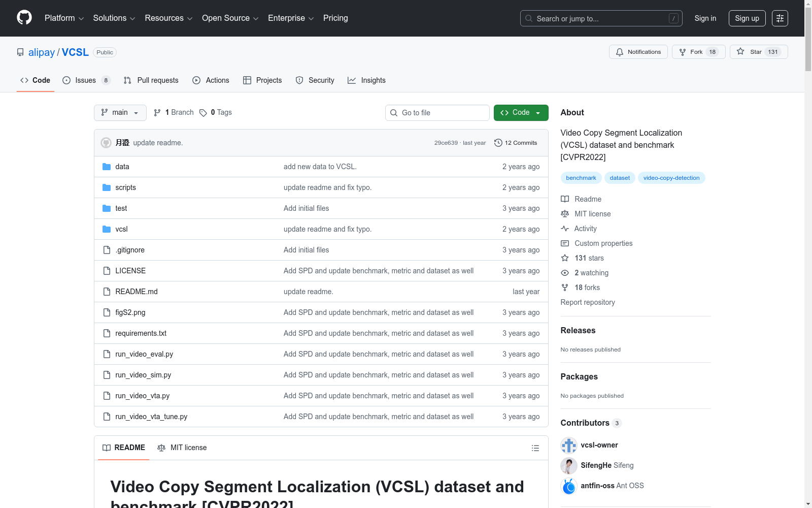
Task: Open the run_video_vta_tune.py file
Action: click(x=151, y=417)
